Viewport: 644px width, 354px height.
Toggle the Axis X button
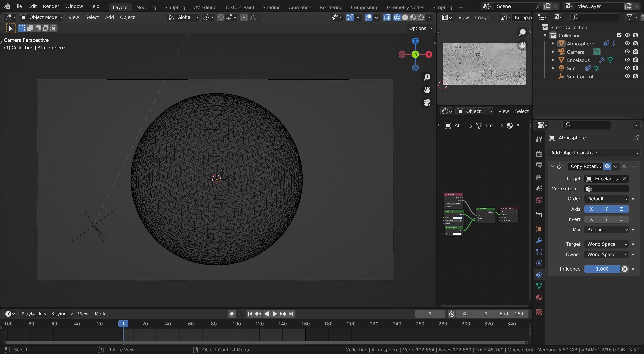591,209
